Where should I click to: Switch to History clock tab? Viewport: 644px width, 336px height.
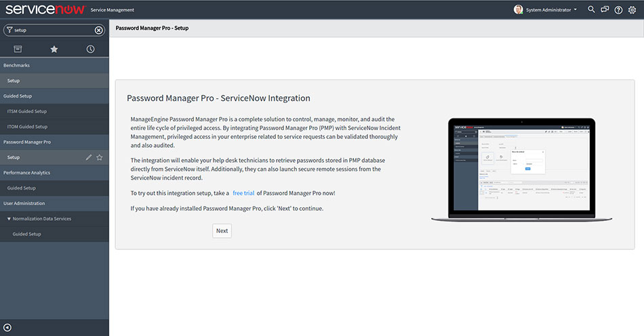(90, 49)
